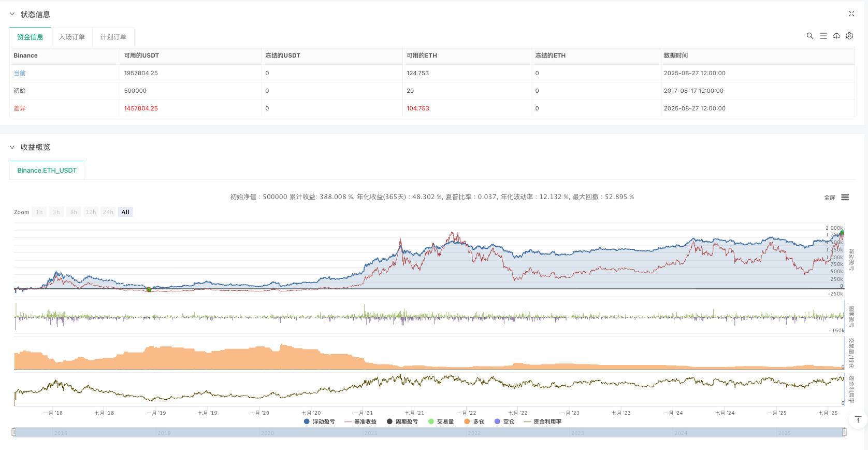Image resolution: width=868 pixels, height=450 pixels.
Task: Toggle the 基准收益 series in legend
Action: 361,421
